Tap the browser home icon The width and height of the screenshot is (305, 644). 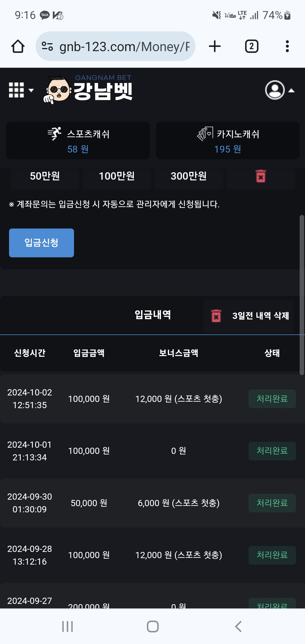tap(18, 46)
